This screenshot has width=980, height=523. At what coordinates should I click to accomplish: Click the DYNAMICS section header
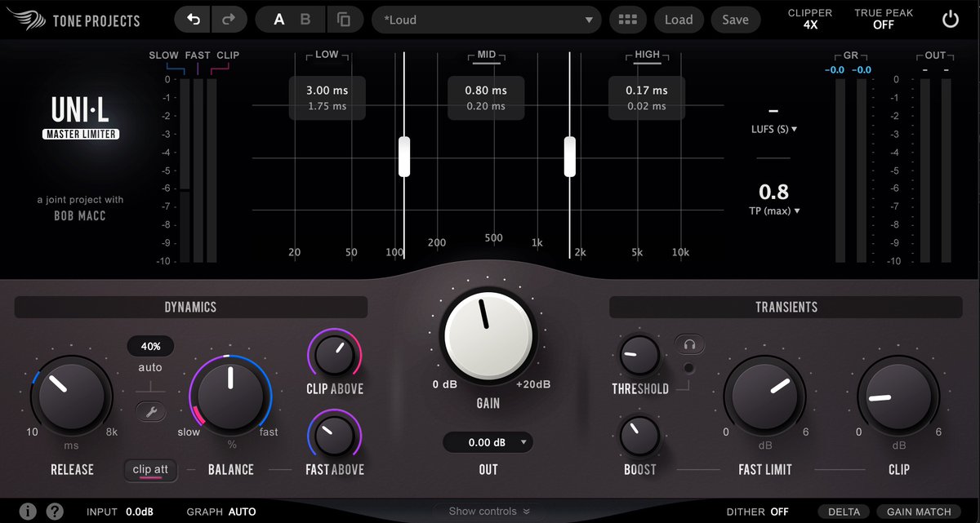[x=190, y=307]
